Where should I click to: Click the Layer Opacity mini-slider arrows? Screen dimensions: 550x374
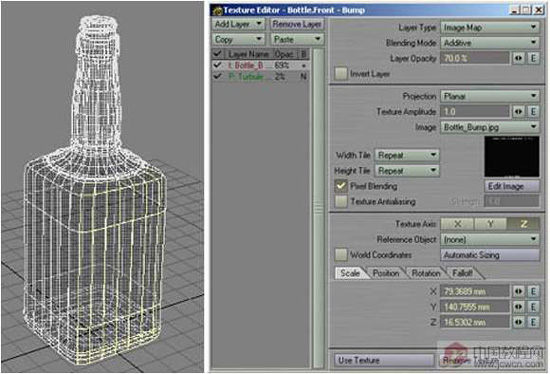tap(519, 58)
